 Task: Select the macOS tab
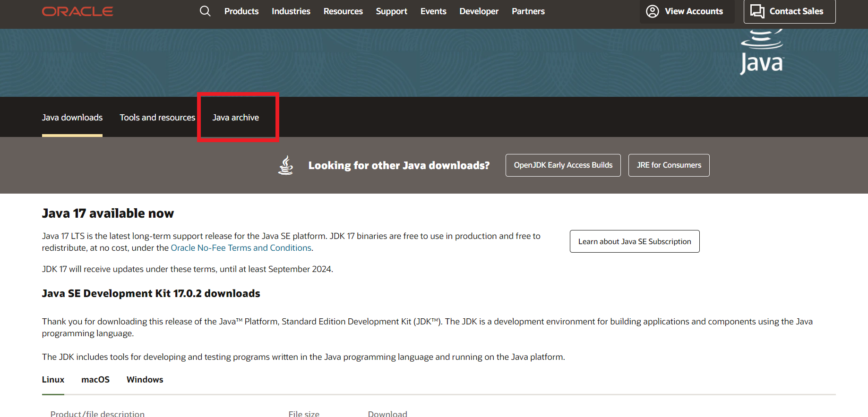(x=95, y=380)
